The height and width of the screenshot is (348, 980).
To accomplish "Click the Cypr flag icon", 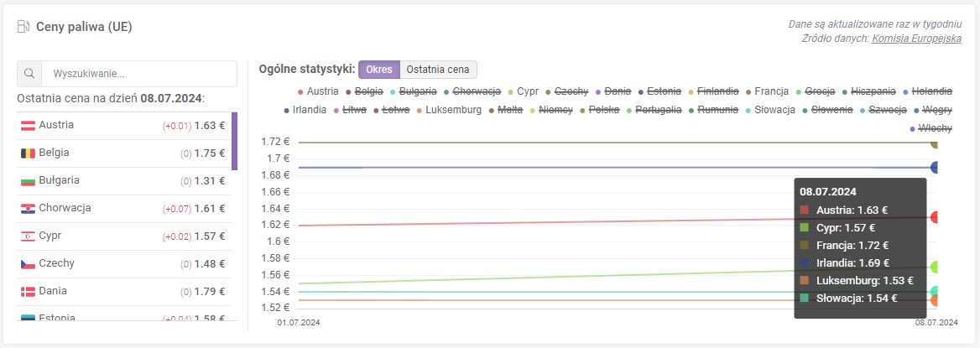I will [x=29, y=236].
